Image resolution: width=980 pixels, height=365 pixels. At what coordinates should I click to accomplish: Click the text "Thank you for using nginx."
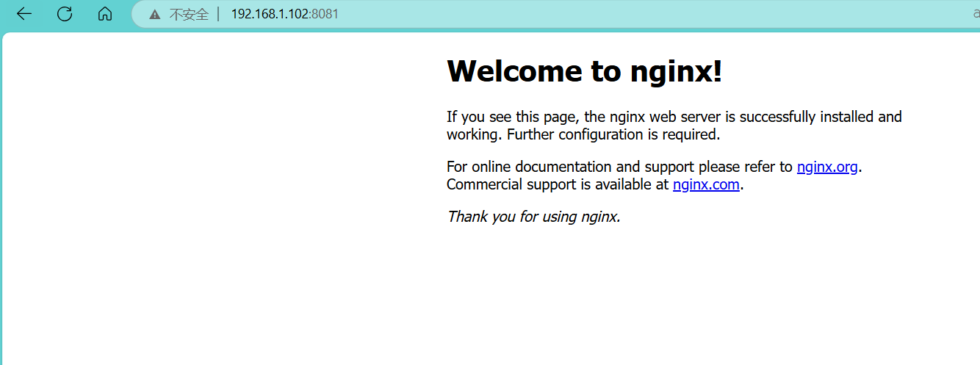[x=534, y=217]
